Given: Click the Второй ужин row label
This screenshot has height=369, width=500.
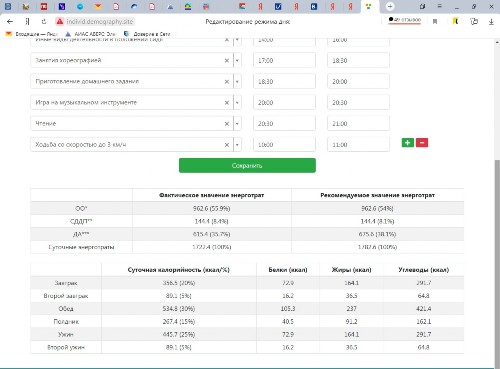Looking at the screenshot, I should coord(66,347).
